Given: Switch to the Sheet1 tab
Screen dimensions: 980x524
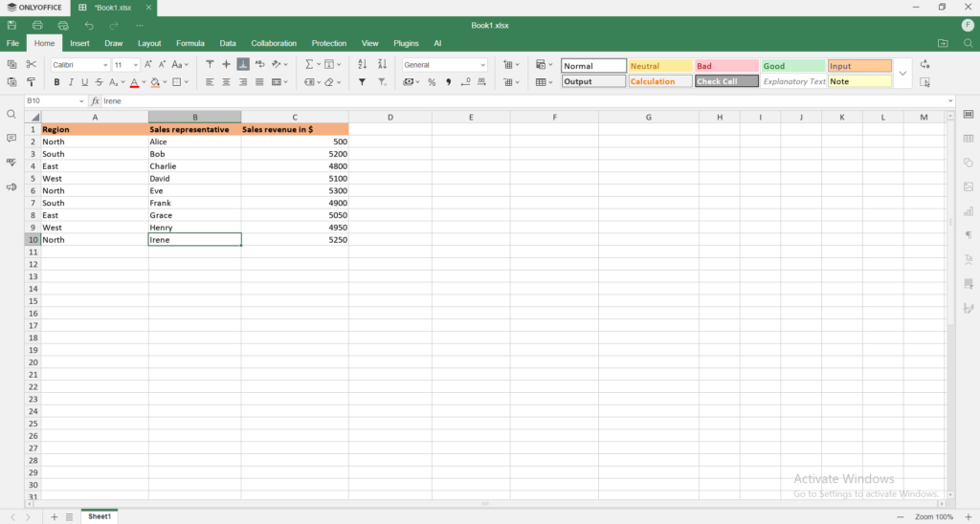Looking at the screenshot, I should pyautogui.click(x=100, y=516).
